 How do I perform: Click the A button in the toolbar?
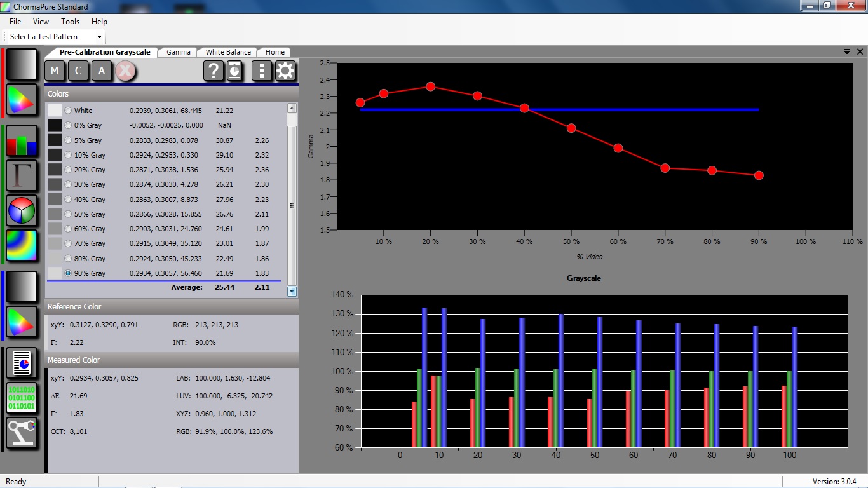point(102,71)
